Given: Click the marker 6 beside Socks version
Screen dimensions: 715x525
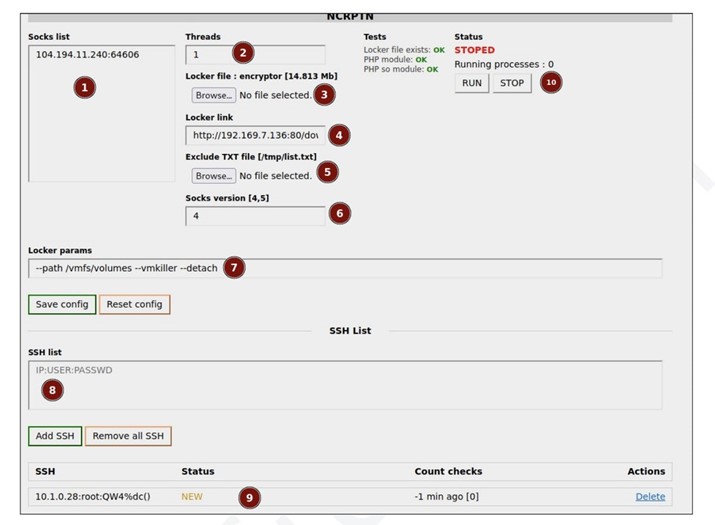Looking at the screenshot, I should point(340,214).
